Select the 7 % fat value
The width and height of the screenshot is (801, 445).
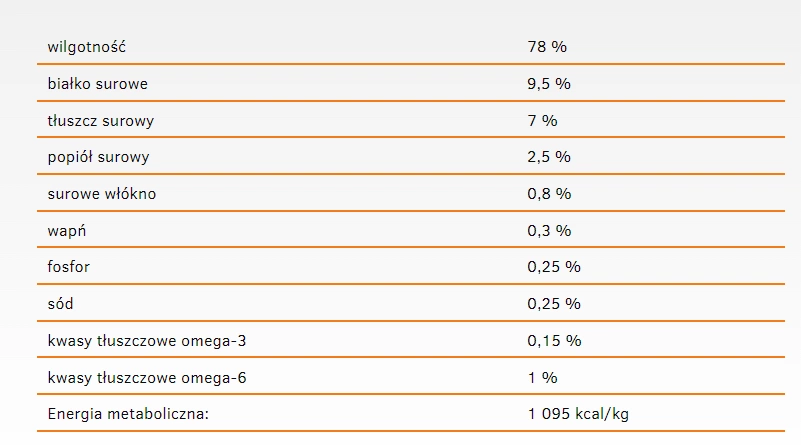(x=542, y=121)
